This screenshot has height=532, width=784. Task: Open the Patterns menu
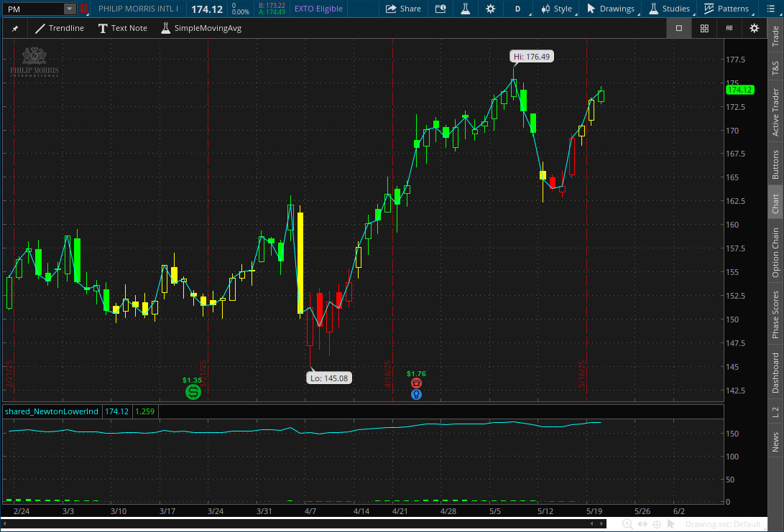(x=726, y=9)
